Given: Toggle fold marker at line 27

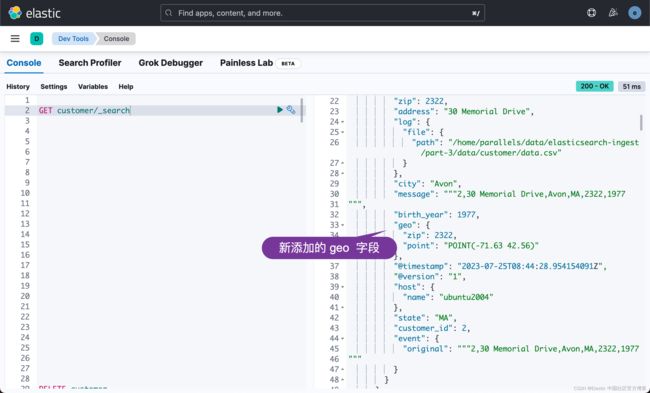Looking at the screenshot, I should click(343, 163).
